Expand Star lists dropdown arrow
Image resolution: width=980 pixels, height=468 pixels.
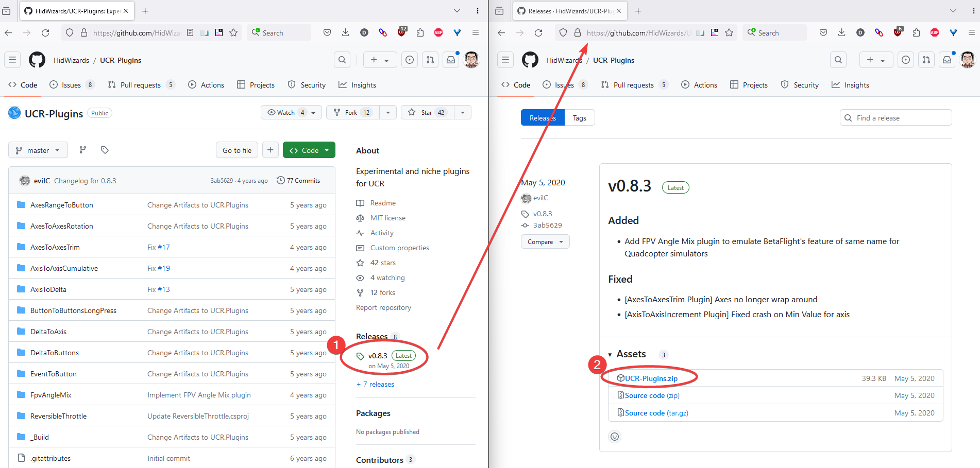pyautogui.click(x=463, y=112)
